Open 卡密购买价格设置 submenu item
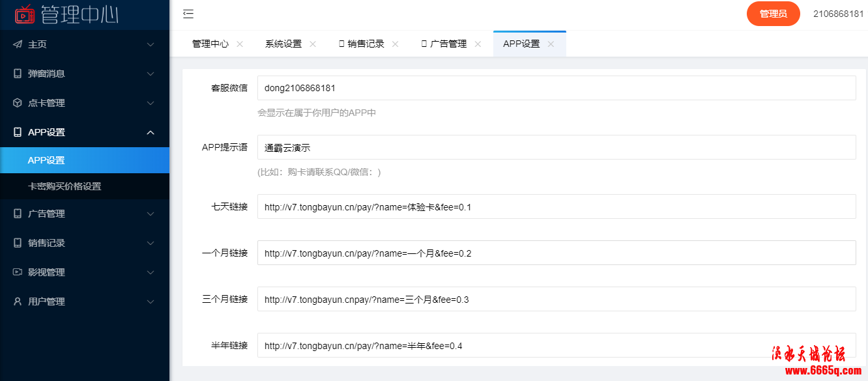The height and width of the screenshot is (381, 868). tap(85, 186)
